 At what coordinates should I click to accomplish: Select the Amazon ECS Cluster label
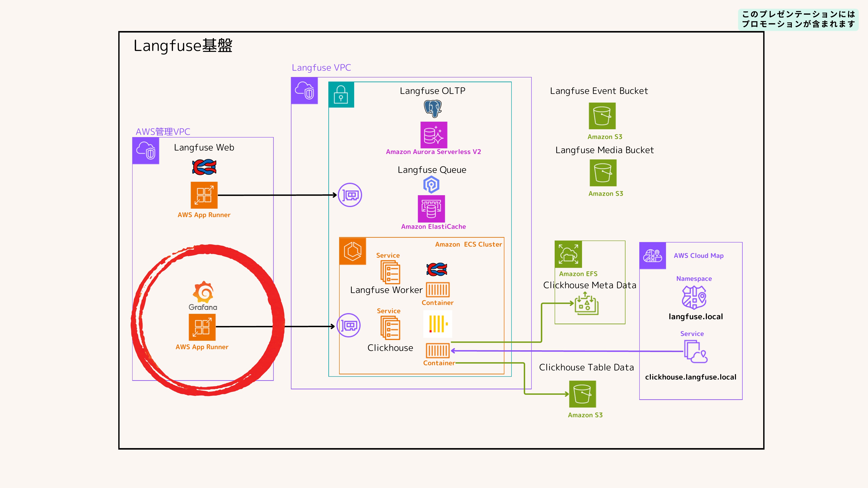point(469,244)
